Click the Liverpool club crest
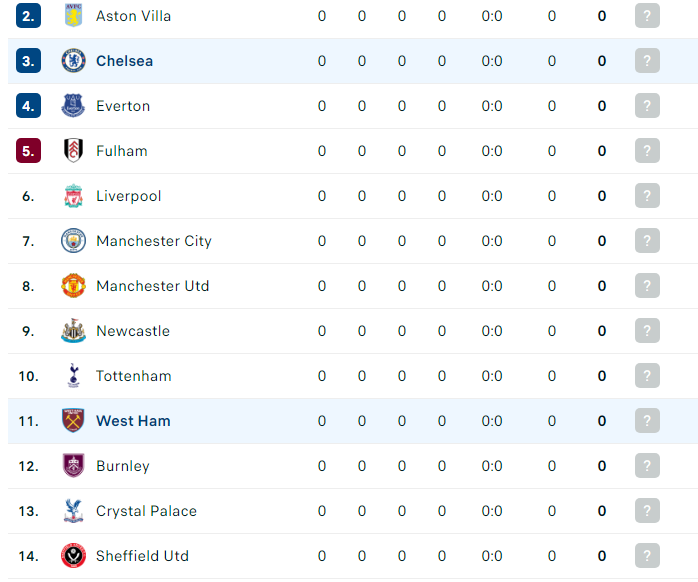Viewport: 698px width, 582px height. [73, 196]
